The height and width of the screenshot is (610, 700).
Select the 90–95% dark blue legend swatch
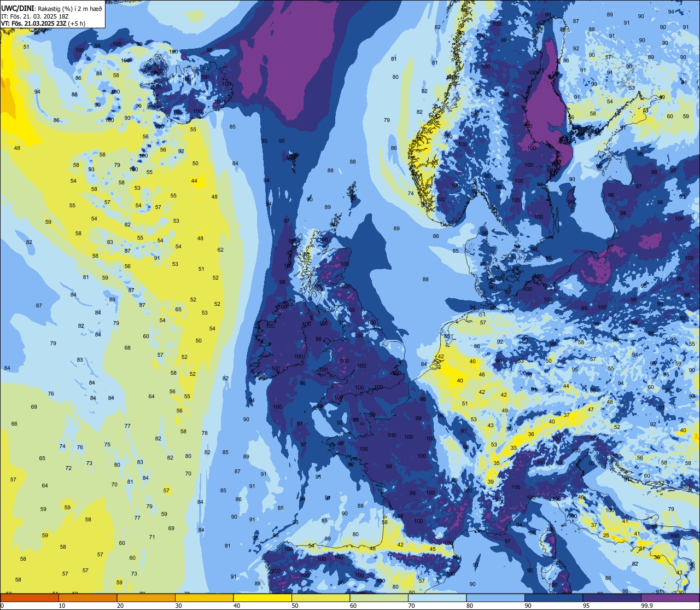[x=553, y=597]
